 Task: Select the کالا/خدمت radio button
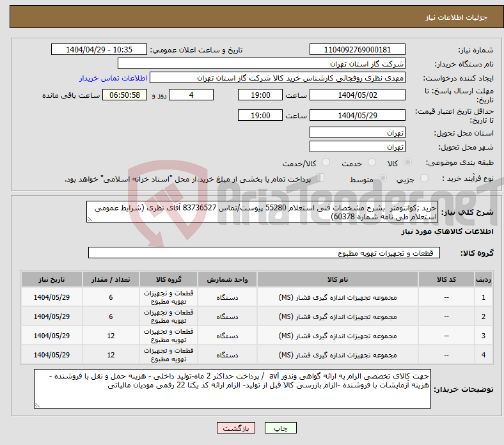[x=326, y=162]
